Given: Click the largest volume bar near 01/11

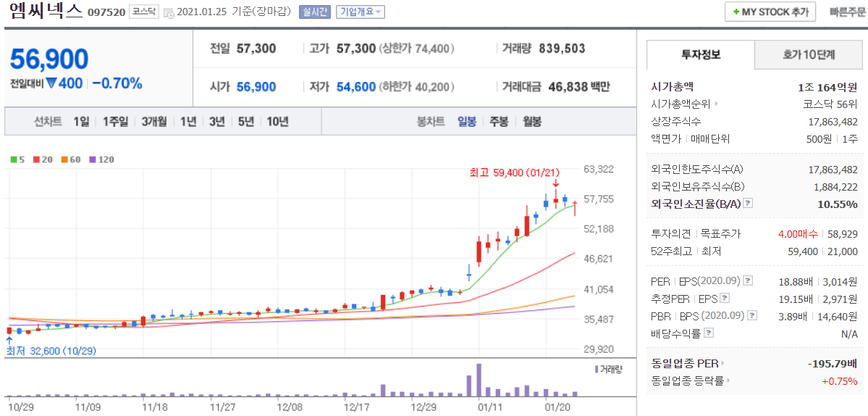Looking at the screenshot, I should (479, 380).
